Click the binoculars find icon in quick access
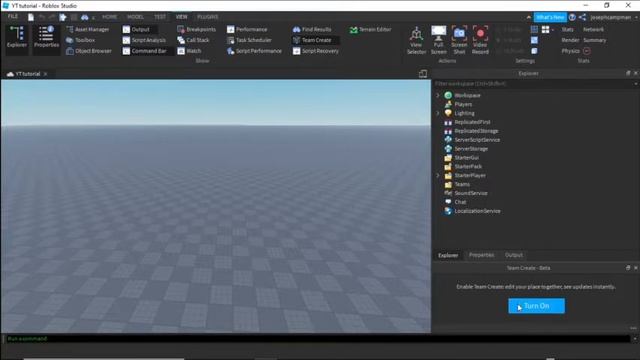Screen dimensions: 640x360 click(x=84, y=17)
